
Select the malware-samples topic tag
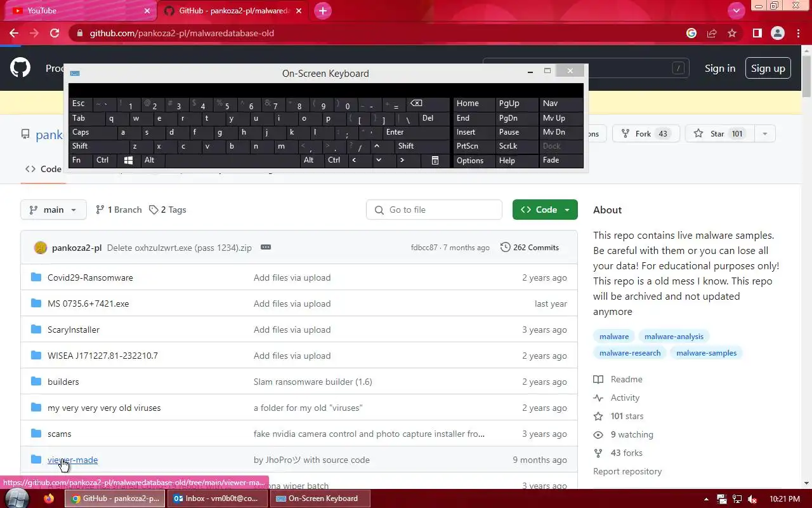(707, 353)
